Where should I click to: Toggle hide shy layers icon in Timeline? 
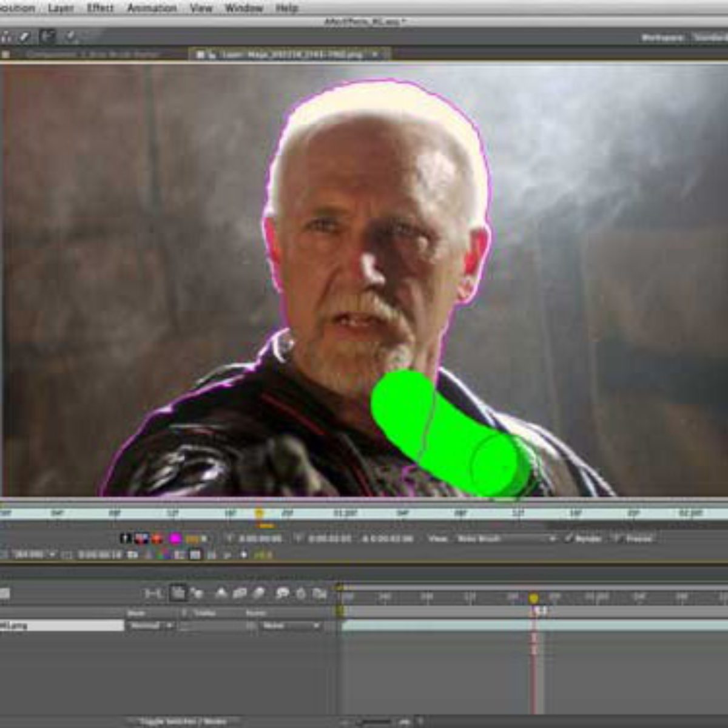221,593
